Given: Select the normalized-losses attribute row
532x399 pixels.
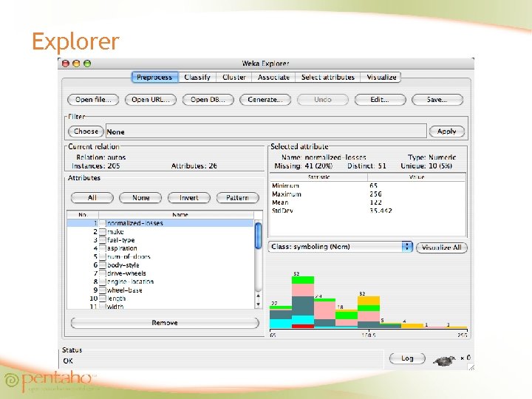Looking at the screenshot, I should 160,223.
